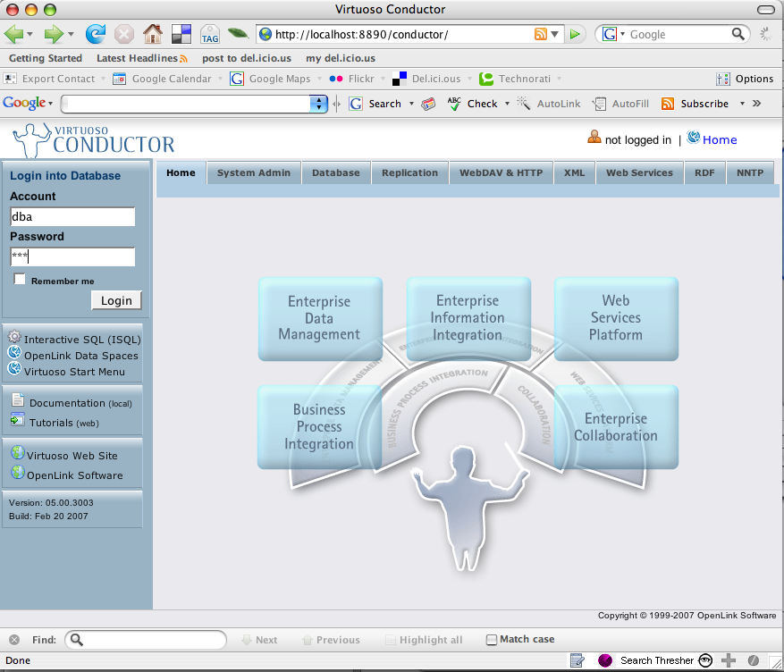Close the Find bar with the X icon
The width and height of the screenshot is (784, 672).
click(x=14, y=640)
